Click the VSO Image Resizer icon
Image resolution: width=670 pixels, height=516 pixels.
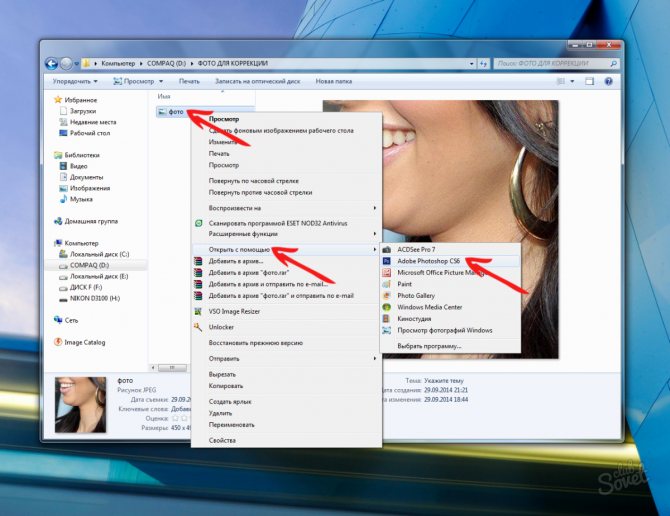(199, 311)
